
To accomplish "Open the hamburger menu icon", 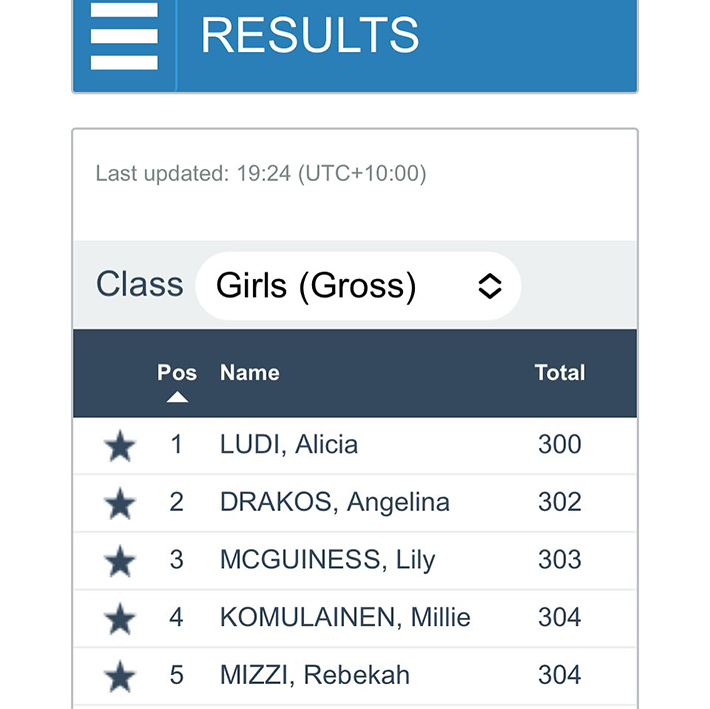I will point(124,36).
